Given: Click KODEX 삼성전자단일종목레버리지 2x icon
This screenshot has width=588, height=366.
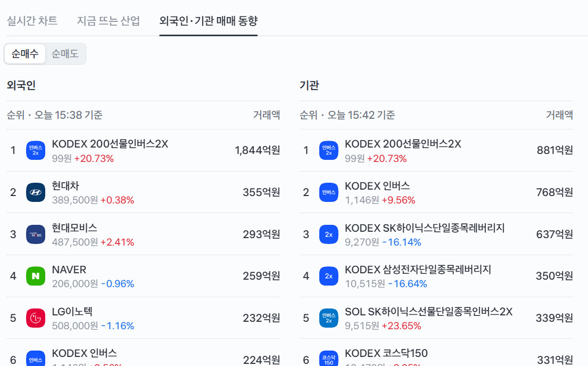Looking at the screenshot, I should pyautogui.click(x=328, y=276).
